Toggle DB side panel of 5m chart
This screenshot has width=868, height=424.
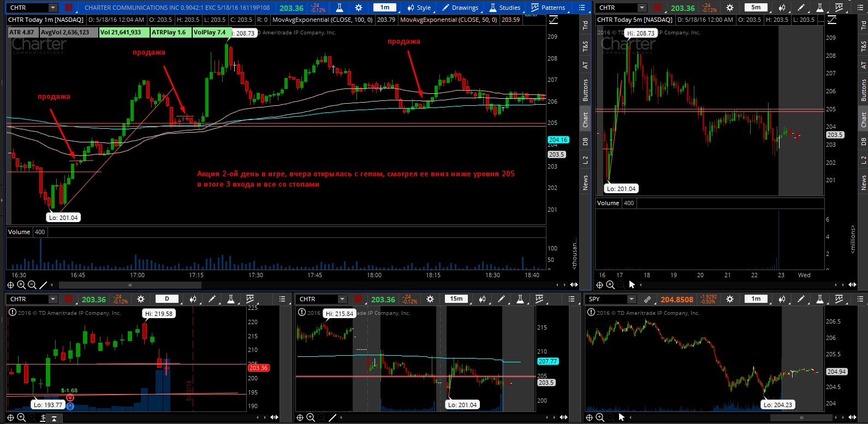click(863, 141)
